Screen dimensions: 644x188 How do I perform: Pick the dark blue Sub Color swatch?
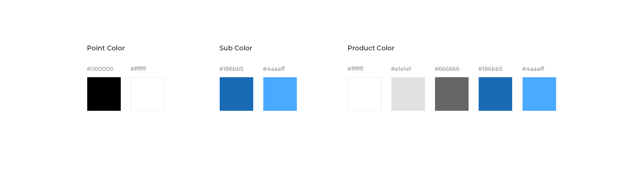[x=236, y=94]
